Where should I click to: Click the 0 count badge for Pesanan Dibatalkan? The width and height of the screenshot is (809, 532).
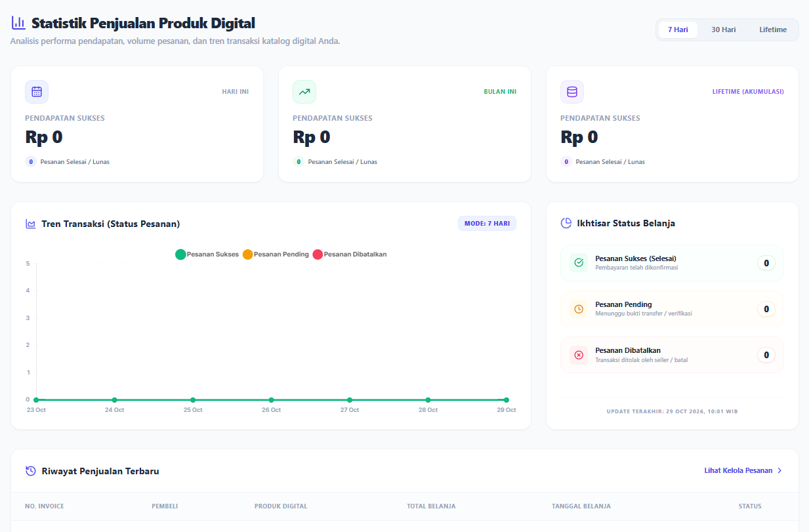[766, 355]
